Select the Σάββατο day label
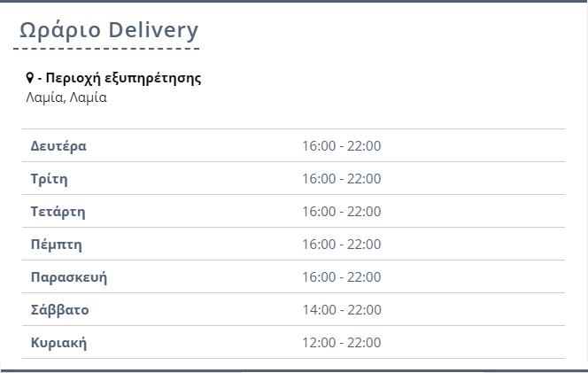588x373 pixels. pyautogui.click(x=60, y=309)
